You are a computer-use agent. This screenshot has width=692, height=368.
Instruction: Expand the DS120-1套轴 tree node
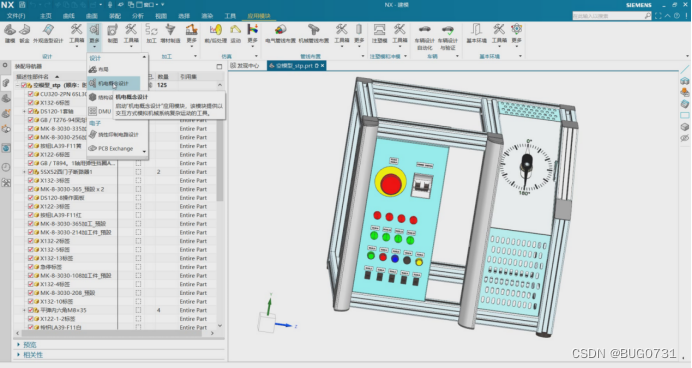(x=24, y=111)
